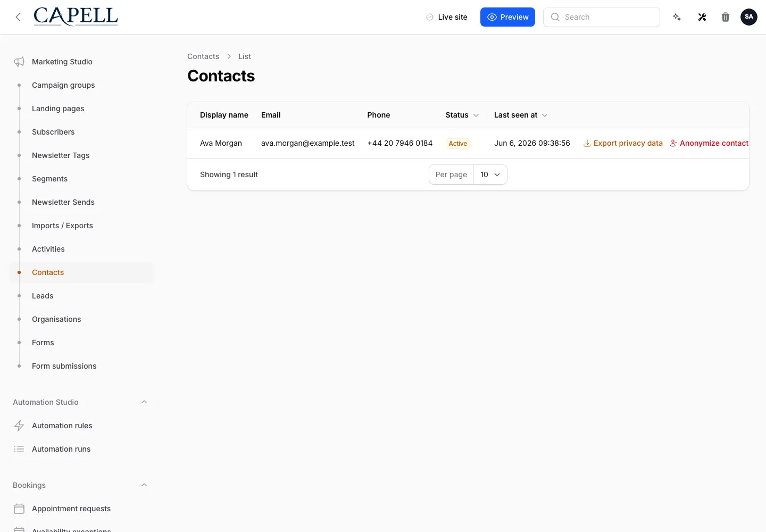
Task: Click the Email column header
Action: pos(271,115)
